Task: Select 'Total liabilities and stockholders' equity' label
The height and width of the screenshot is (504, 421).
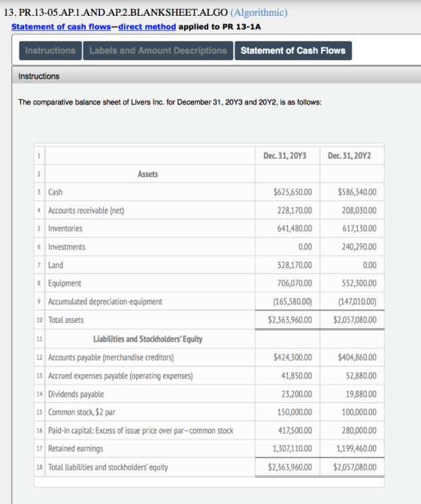Action: click(x=108, y=466)
